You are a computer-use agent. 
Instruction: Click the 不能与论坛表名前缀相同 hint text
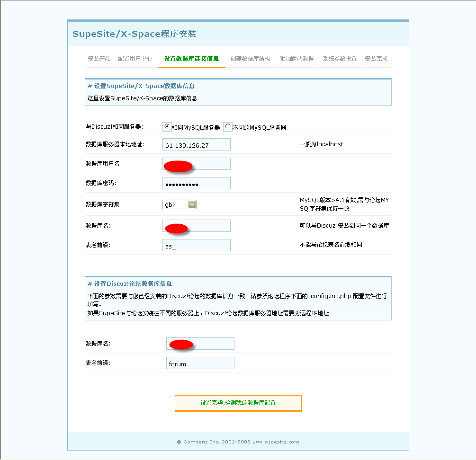click(331, 244)
